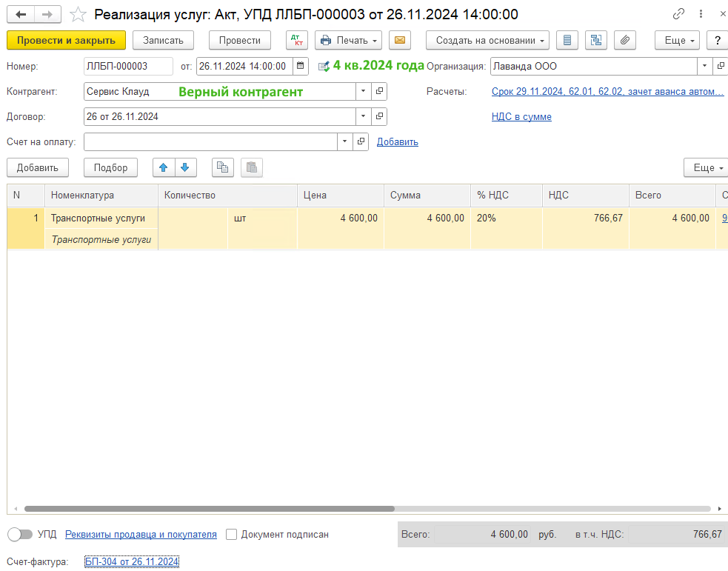The image size is (728, 571).
Task: Go forward with the right arrow button
Action: pos(47,14)
